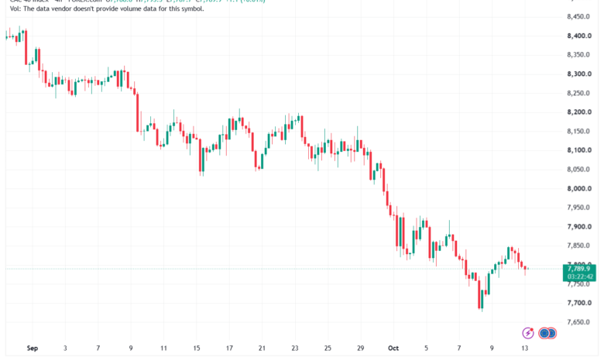Image resolution: width=604 pixels, height=364 pixels.
Task: Click the 03:22:42 bar countdown timer
Action: point(579,276)
